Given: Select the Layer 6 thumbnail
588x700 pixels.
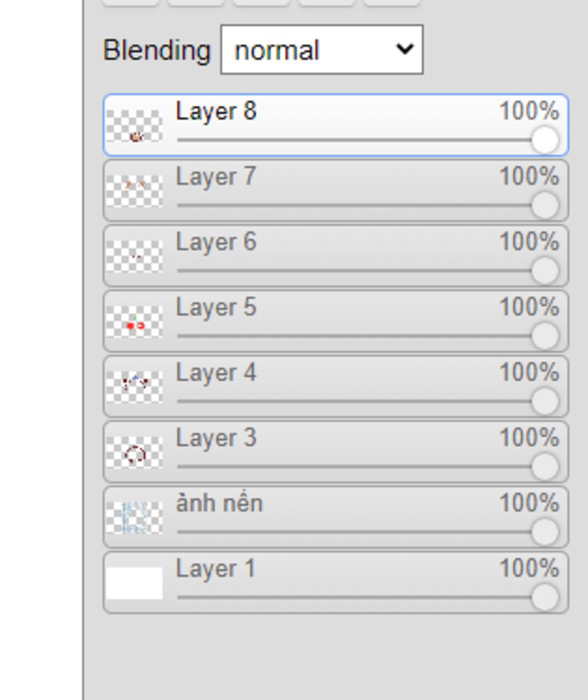Looking at the screenshot, I should tap(134, 256).
